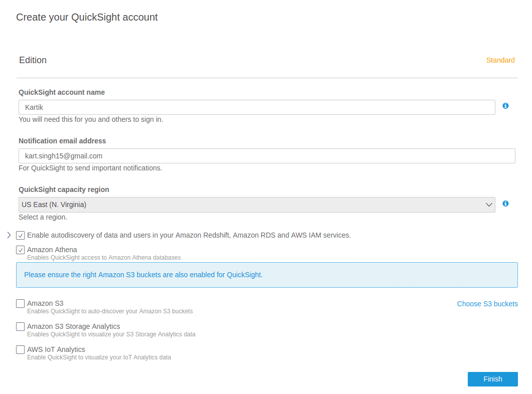This screenshot has width=532, height=394.
Task: Click the dropdown arrow of capacity region
Action: (488, 205)
